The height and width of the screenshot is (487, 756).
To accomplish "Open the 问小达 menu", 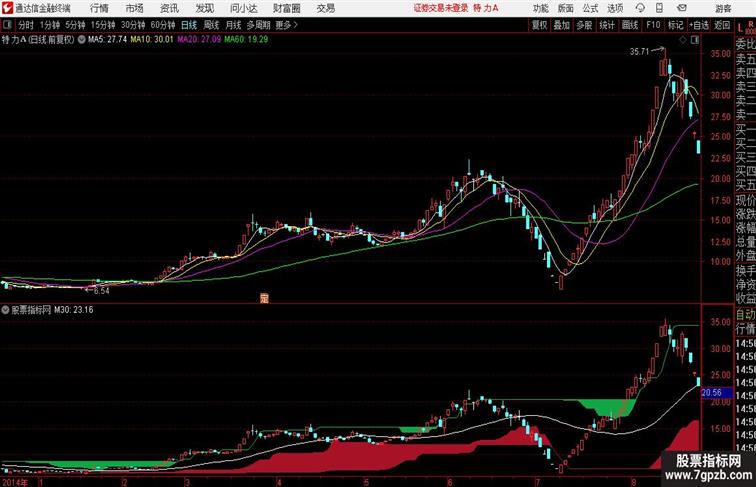I will 243,8.
